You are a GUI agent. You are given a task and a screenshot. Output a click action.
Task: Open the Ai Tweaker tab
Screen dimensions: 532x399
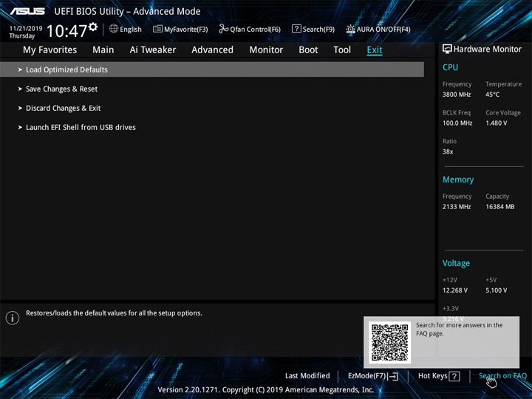coord(153,50)
